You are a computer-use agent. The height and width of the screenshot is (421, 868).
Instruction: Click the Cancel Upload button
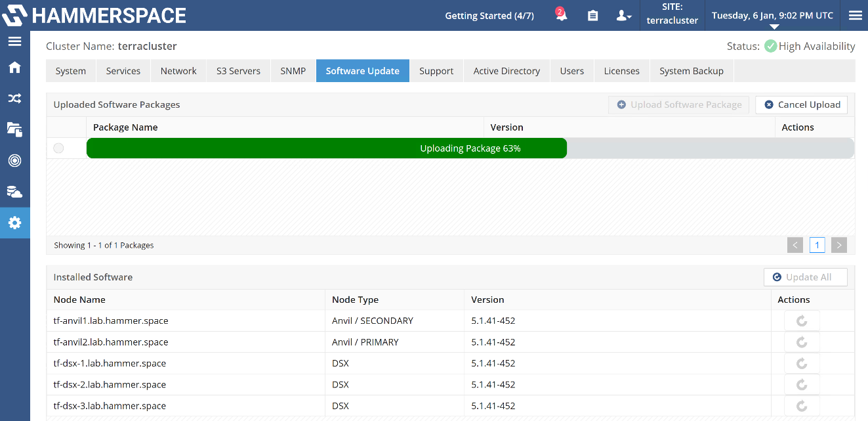pos(802,104)
